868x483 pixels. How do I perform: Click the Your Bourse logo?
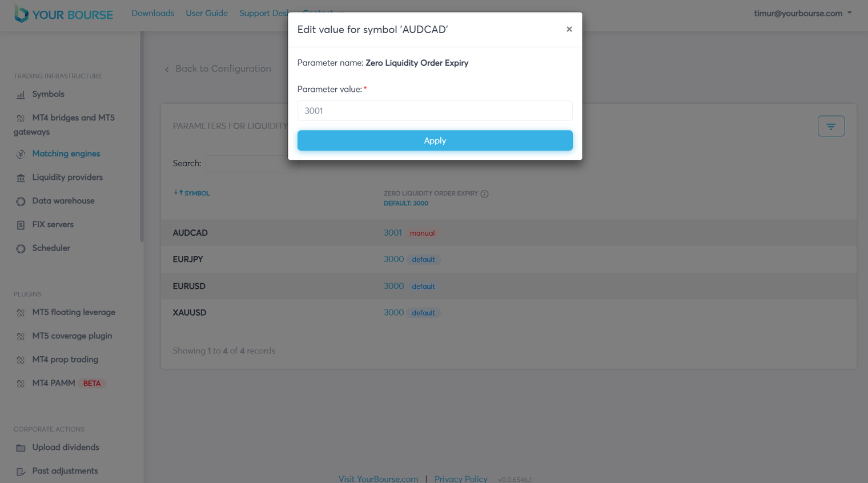(63, 14)
